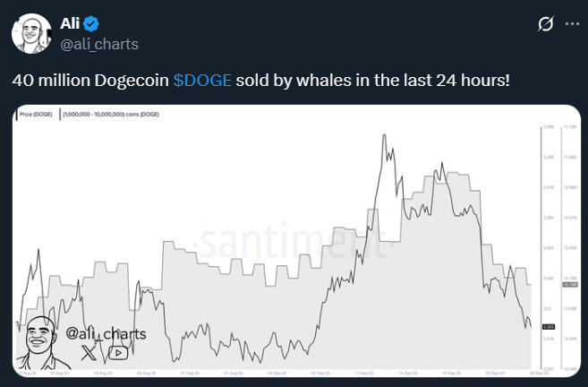Click the santiment watermark in chart center
The width and height of the screenshot is (588, 387).
[x=294, y=243]
